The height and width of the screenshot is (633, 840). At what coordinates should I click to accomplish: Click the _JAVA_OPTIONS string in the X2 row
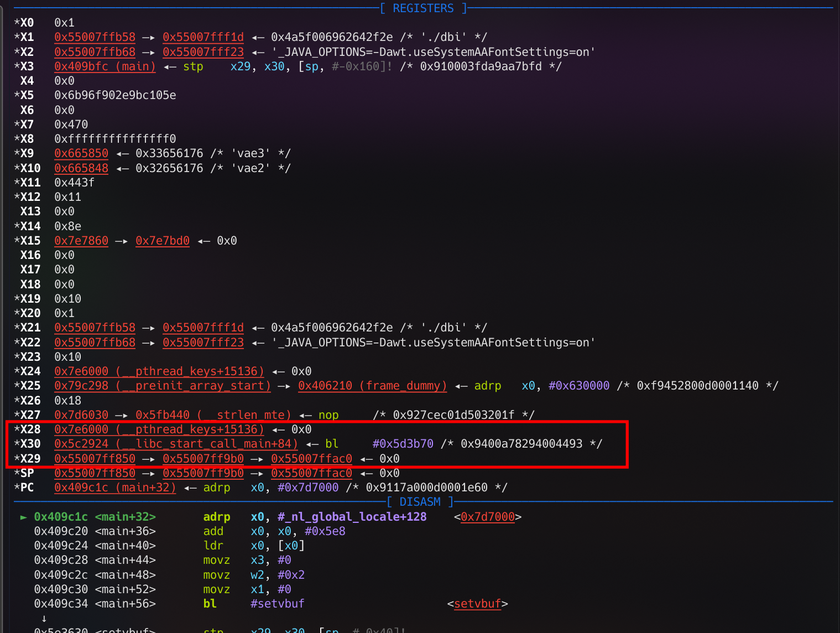434,52
